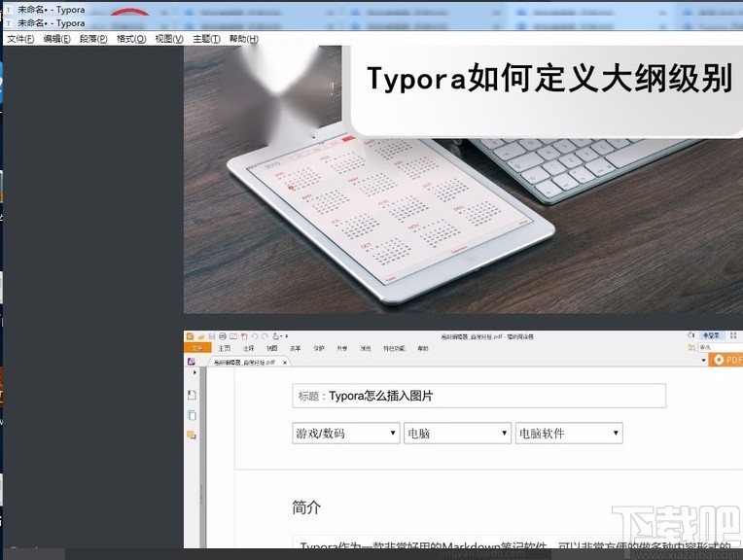Image resolution: width=743 pixels, height=560 pixels.
Task: Select the 视图 tab in the PDF reader ribbon
Action: tap(271, 348)
